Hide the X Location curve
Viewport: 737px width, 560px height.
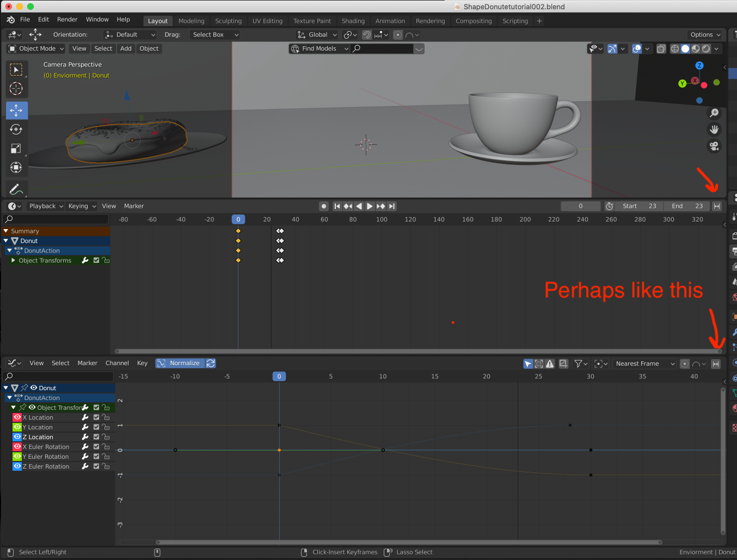coord(17,417)
